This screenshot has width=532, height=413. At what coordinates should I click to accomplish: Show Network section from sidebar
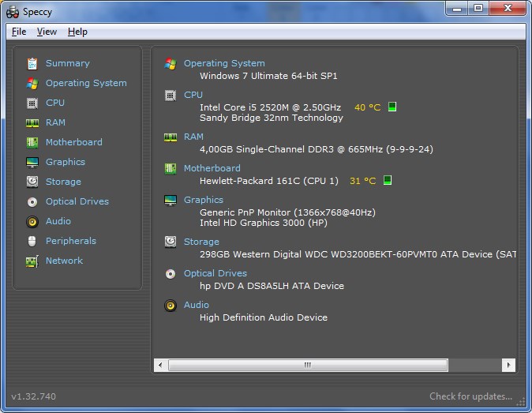[65, 261]
